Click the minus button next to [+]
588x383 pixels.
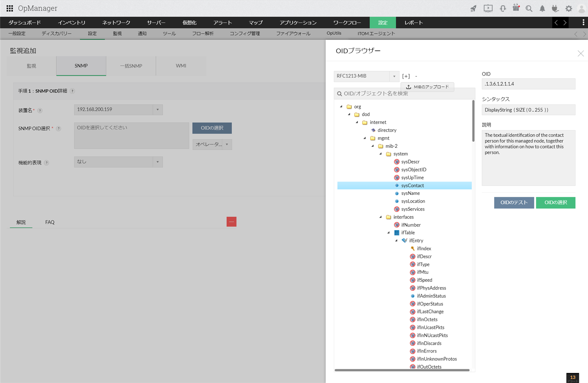coord(416,76)
